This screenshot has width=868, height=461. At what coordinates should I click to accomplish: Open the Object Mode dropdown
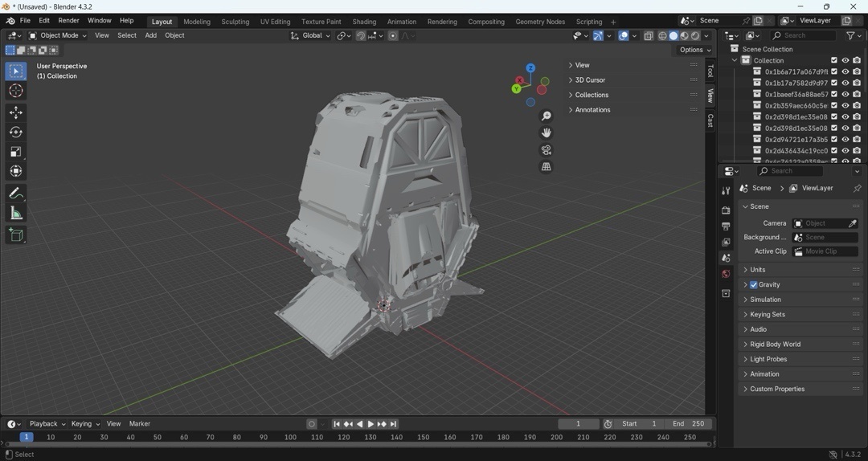58,35
